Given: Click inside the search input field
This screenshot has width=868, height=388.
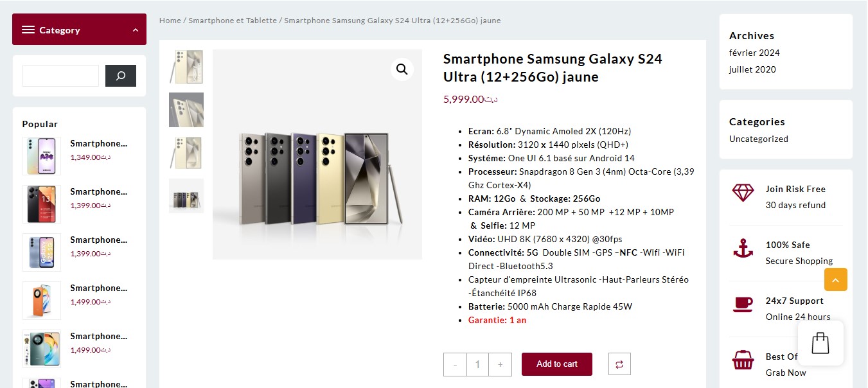Looking at the screenshot, I should 60,75.
